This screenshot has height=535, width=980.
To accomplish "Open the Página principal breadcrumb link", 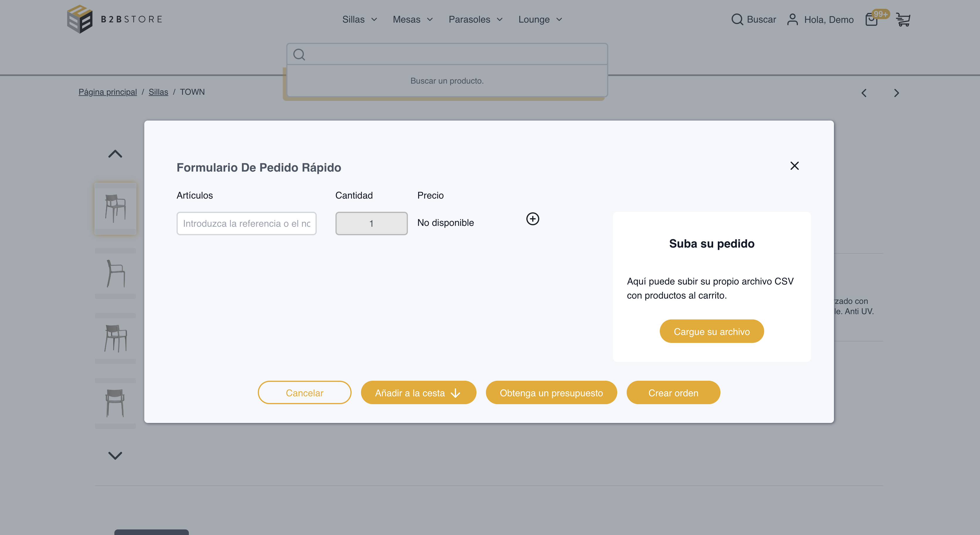I will point(108,92).
